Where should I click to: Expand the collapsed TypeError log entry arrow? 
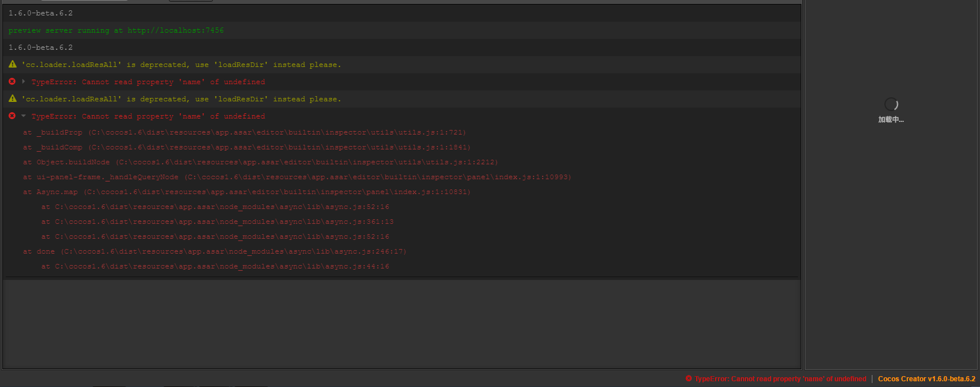pyautogui.click(x=23, y=81)
